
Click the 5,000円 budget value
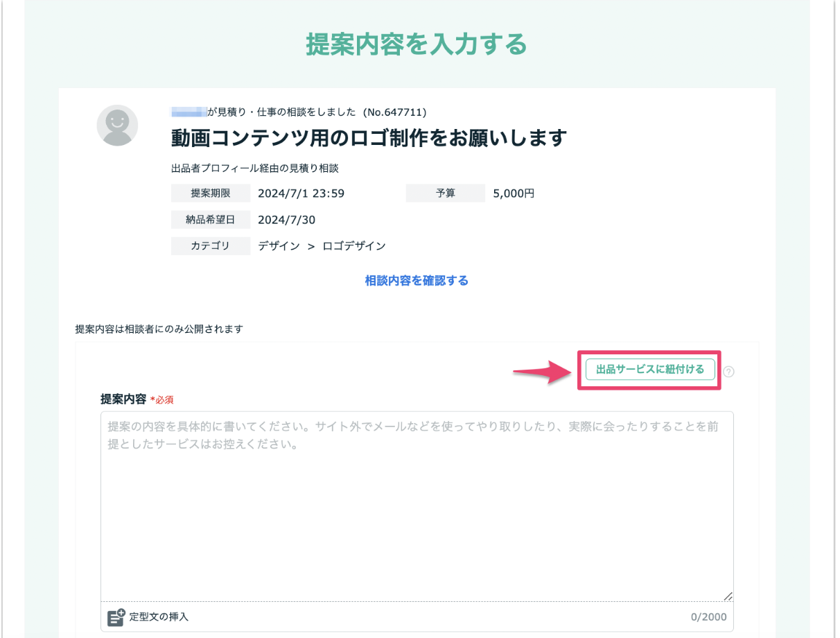514,193
